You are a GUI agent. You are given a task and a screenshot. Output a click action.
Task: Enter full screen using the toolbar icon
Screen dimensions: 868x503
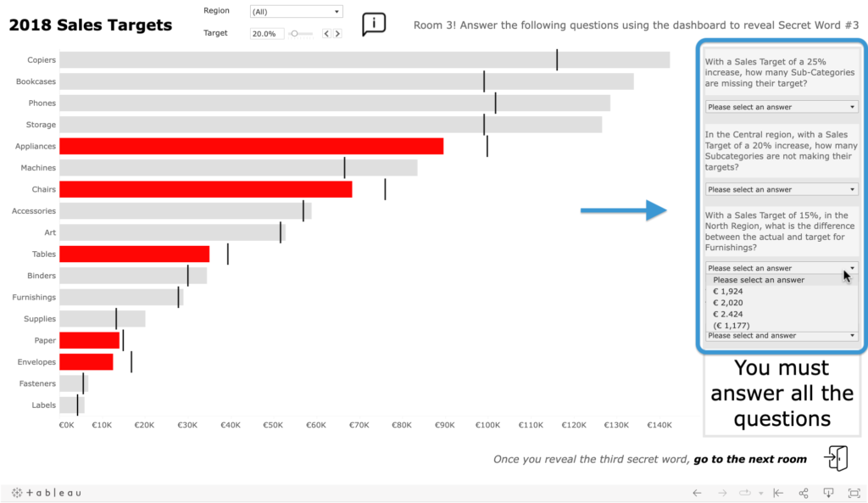click(854, 493)
